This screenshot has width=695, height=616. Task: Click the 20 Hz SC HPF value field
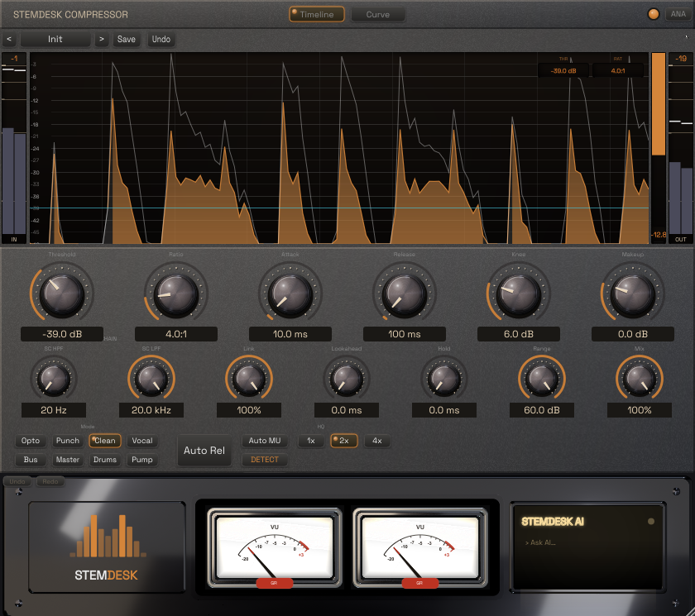point(54,410)
